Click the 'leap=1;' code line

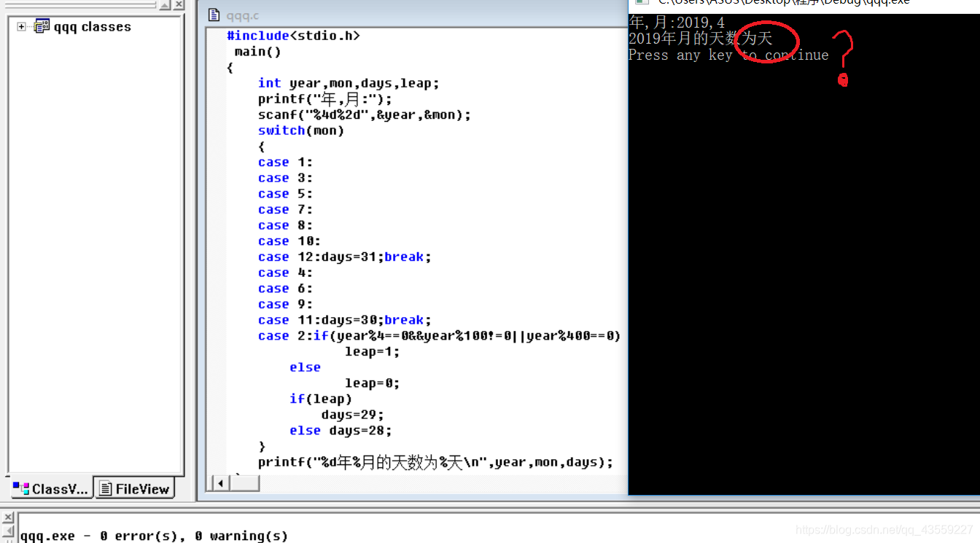[372, 351]
